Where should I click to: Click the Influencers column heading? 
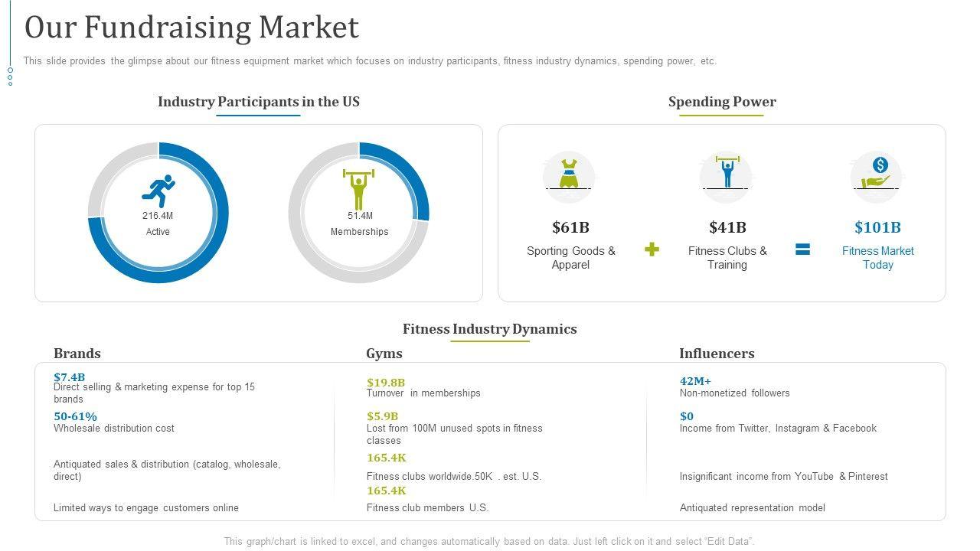(717, 354)
